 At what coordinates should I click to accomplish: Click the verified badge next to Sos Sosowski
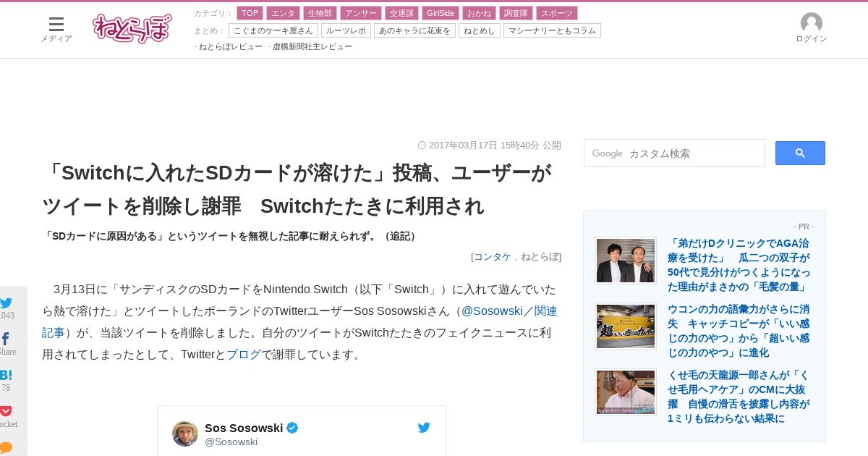[x=292, y=428]
